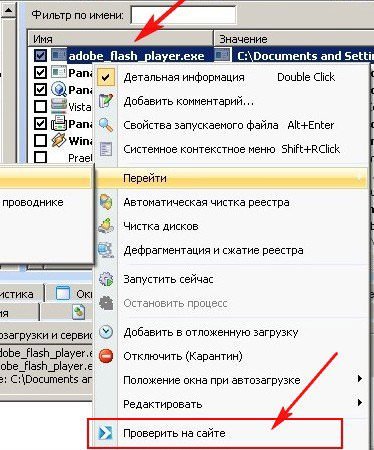This screenshot has height=450, width=374.
Task: Click the registry defragmentation icon
Action: (x=106, y=250)
